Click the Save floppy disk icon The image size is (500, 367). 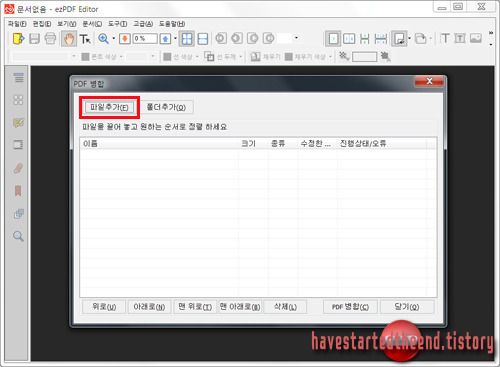click(34, 39)
